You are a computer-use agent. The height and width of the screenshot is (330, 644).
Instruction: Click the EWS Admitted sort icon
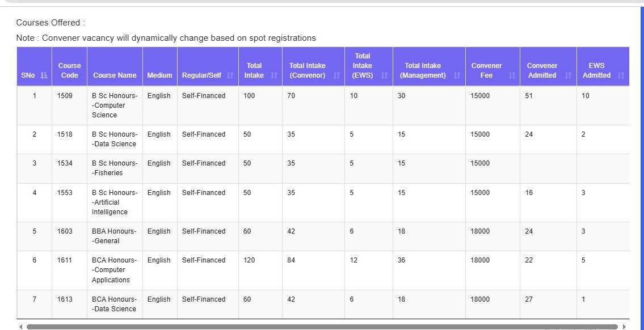(x=621, y=75)
